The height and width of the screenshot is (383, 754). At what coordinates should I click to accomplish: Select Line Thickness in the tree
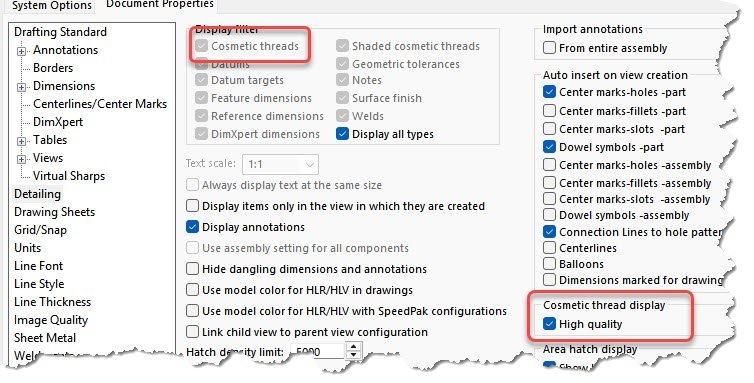[x=52, y=302]
